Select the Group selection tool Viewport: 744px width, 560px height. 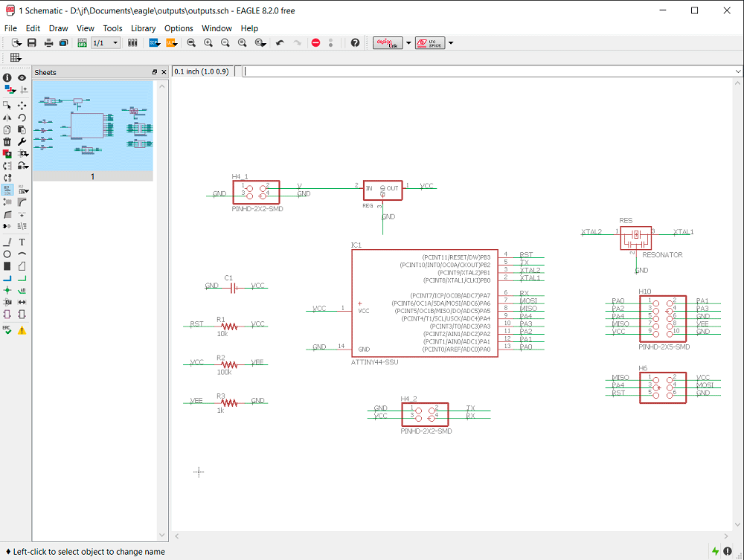[x=7, y=106]
